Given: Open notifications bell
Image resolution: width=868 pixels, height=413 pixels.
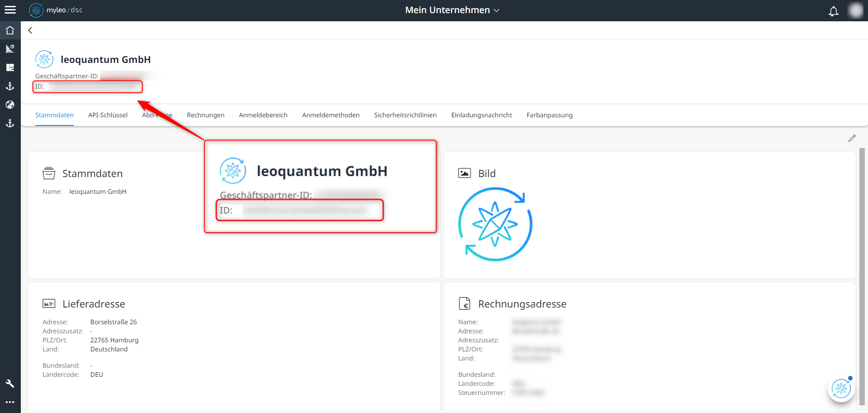Looking at the screenshot, I should tap(834, 11).
